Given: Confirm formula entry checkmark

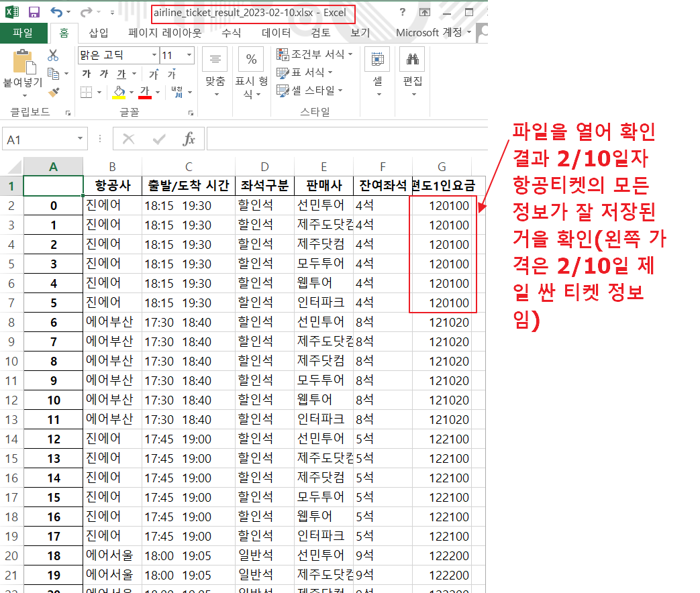Looking at the screenshot, I should click(159, 140).
